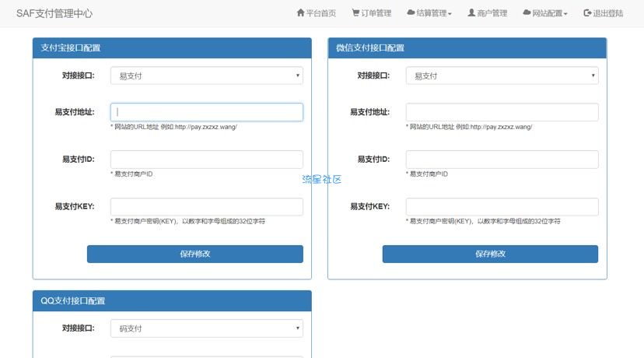Click the shopping cart icon for 订单管理
This screenshot has height=358, width=644.
[x=355, y=12]
